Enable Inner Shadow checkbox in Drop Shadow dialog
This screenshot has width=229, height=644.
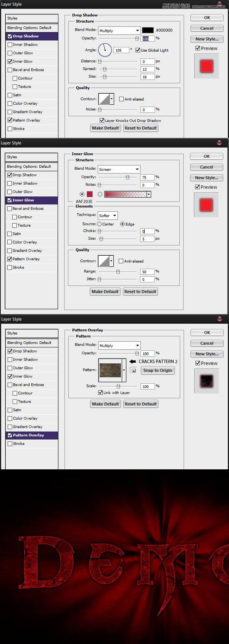tap(10, 45)
